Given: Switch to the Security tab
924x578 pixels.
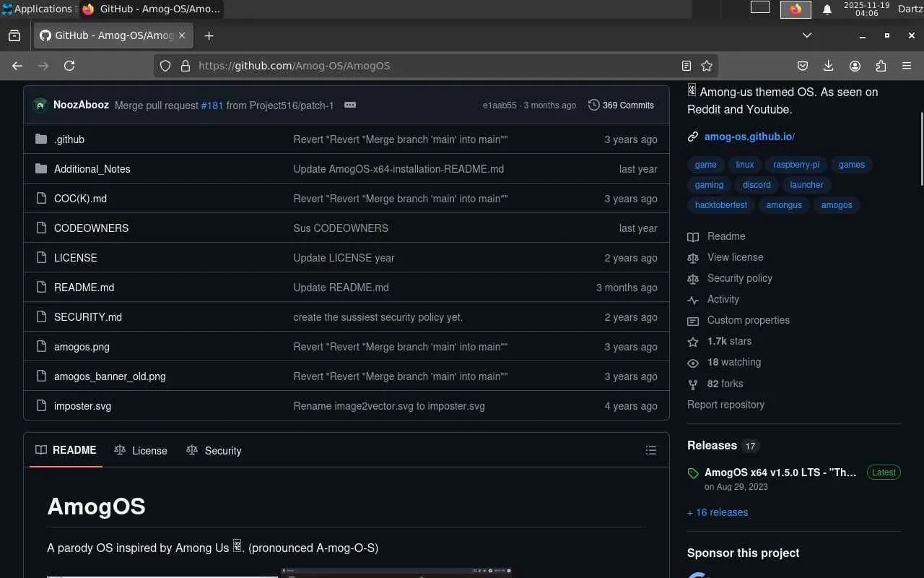Looking at the screenshot, I should pos(214,450).
